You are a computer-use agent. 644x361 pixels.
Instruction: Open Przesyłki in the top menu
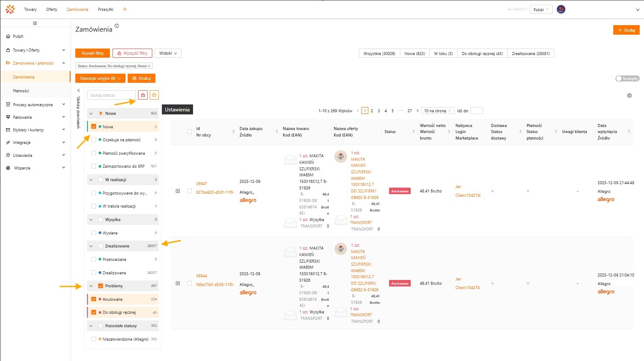pos(105,9)
